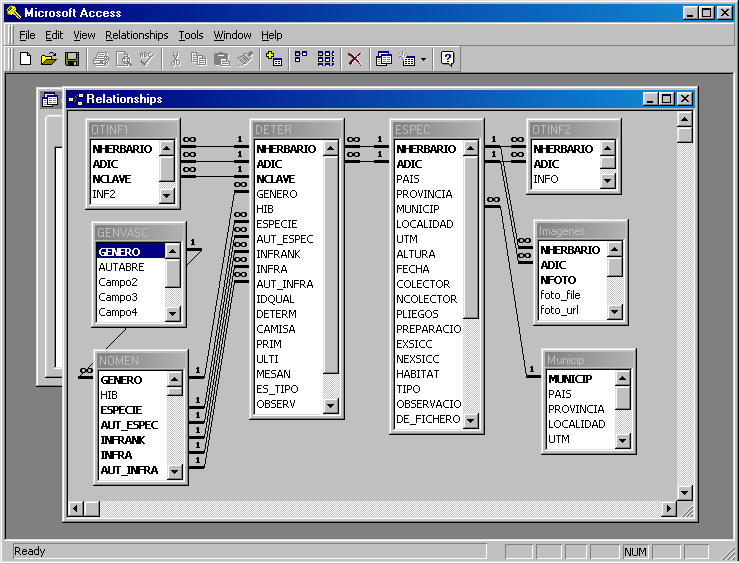Image resolution: width=739 pixels, height=564 pixels.
Task: Click DETER table scrollbar thumb
Action: click(x=331, y=265)
